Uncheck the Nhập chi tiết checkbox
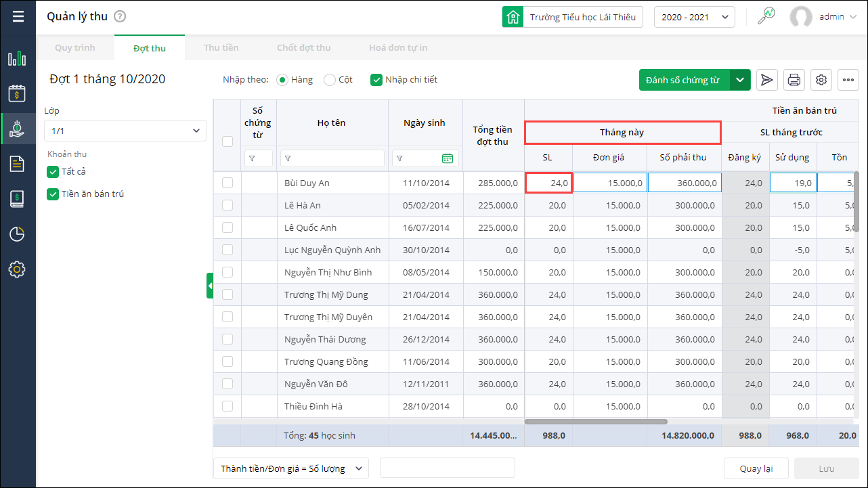Screen dimensions: 868x488 pyautogui.click(x=376, y=80)
